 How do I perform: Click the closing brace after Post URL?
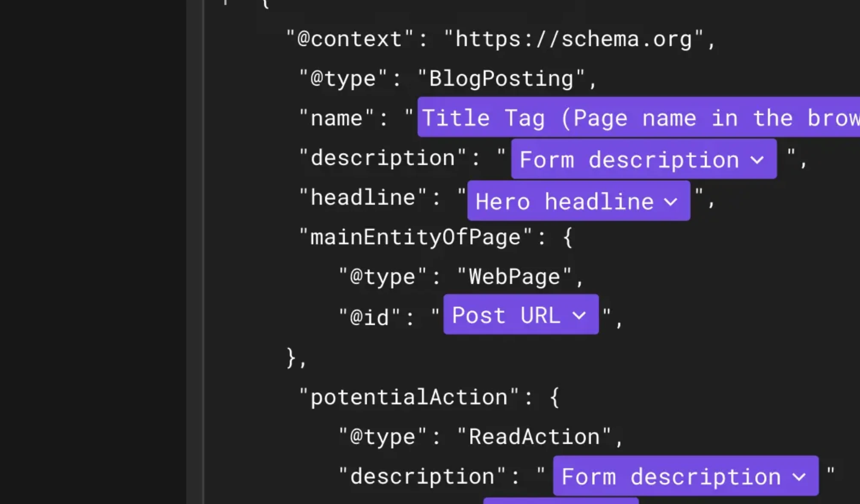pos(291,358)
